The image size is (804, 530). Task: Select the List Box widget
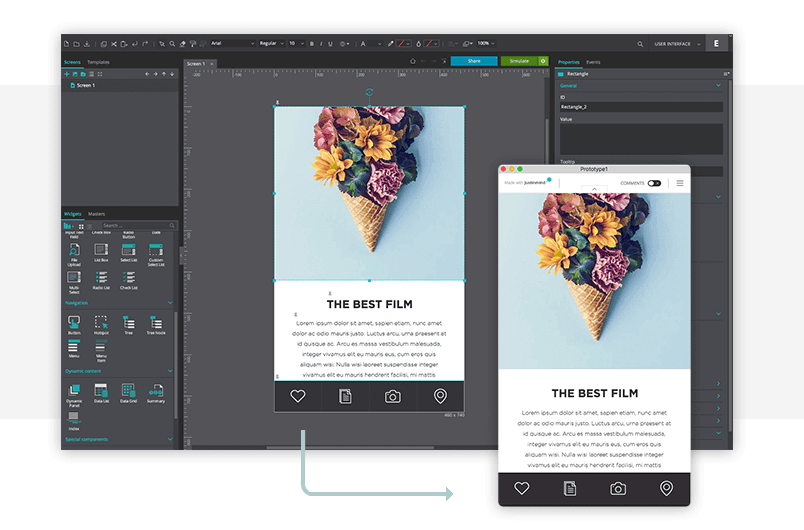tap(101, 252)
